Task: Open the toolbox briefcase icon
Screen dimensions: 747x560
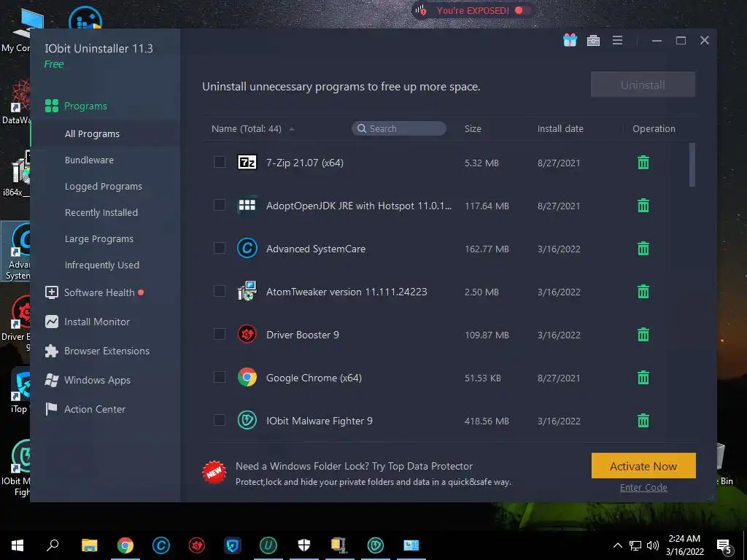Action: [593, 41]
